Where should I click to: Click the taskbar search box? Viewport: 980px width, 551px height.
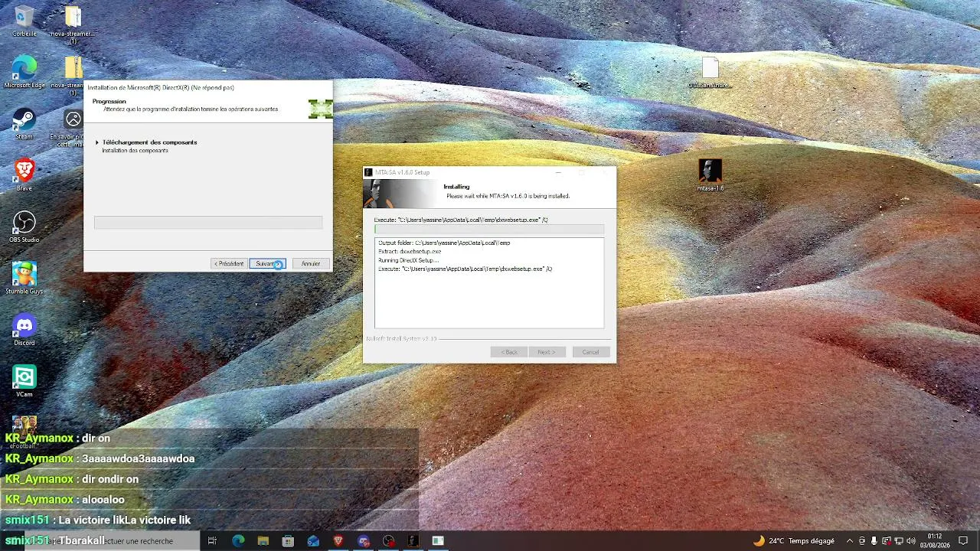click(x=111, y=541)
